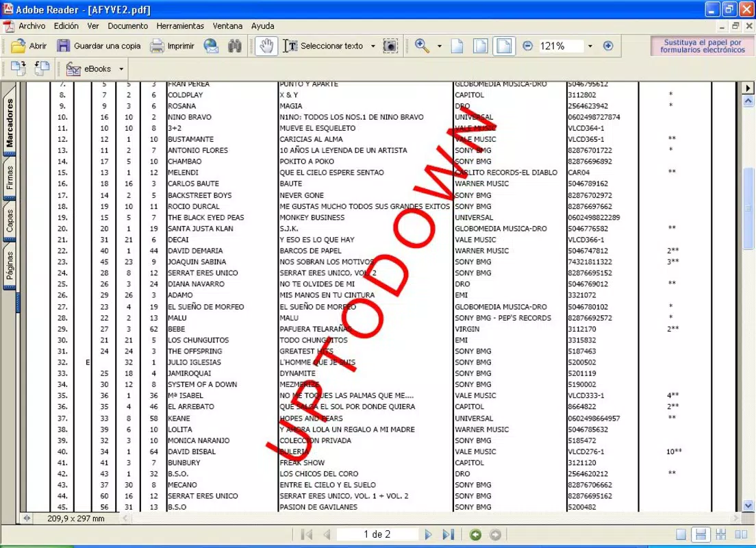The height and width of the screenshot is (548, 756).
Task: Open the Archivo menu
Action: coord(32,26)
